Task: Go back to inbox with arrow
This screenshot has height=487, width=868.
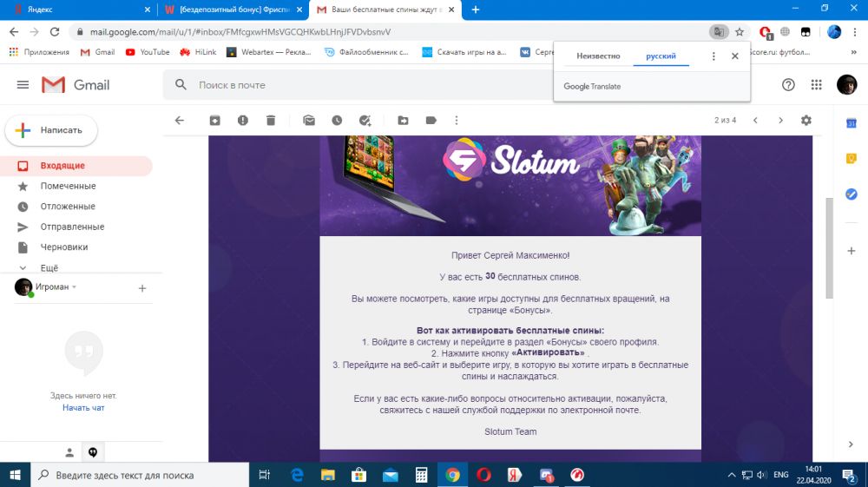Action: tap(180, 120)
